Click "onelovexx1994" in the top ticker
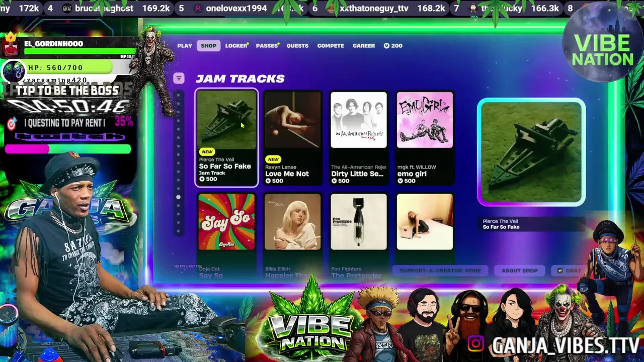Image resolution: width=644 pixels, height=362 pixels. (x=236, y=9)
